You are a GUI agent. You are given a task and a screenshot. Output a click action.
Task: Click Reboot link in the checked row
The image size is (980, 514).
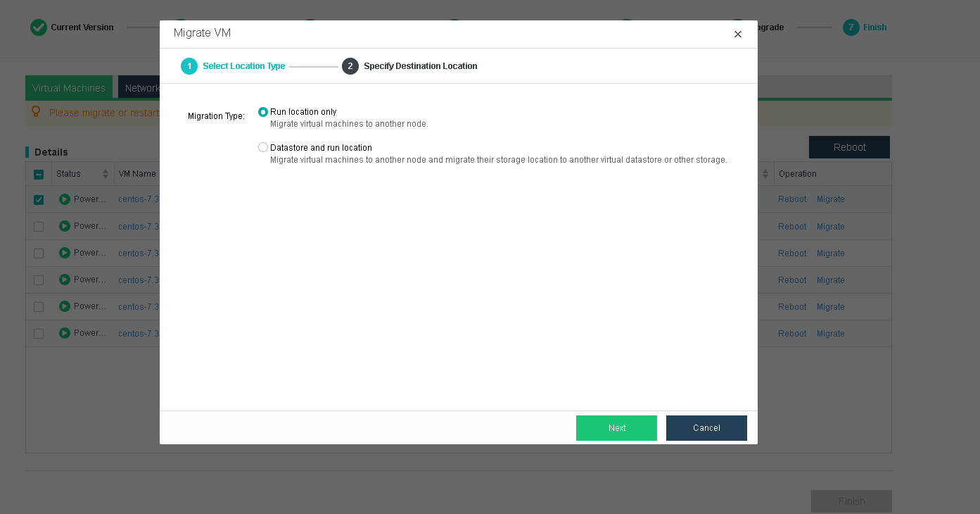point(792,199)
